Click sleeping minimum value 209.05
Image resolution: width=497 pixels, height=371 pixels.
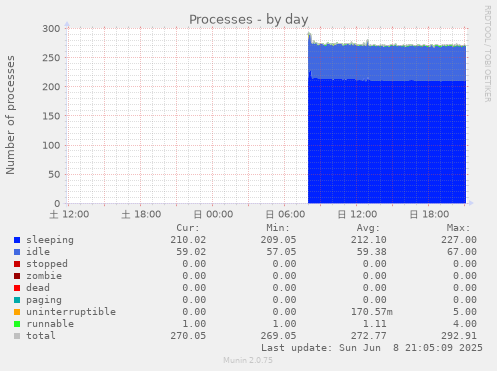[x=278, y=240]
